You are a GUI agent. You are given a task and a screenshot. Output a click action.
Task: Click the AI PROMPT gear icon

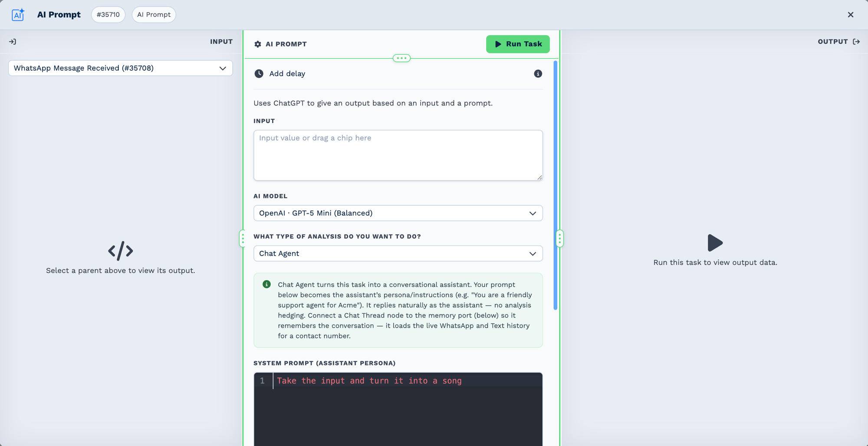click(x=258, y=44)
